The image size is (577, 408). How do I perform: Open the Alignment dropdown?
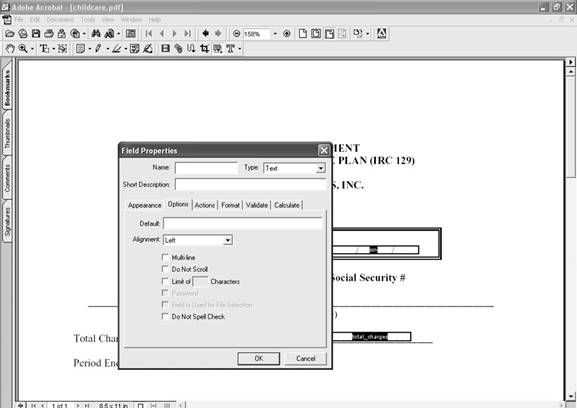tap(228, 240)
